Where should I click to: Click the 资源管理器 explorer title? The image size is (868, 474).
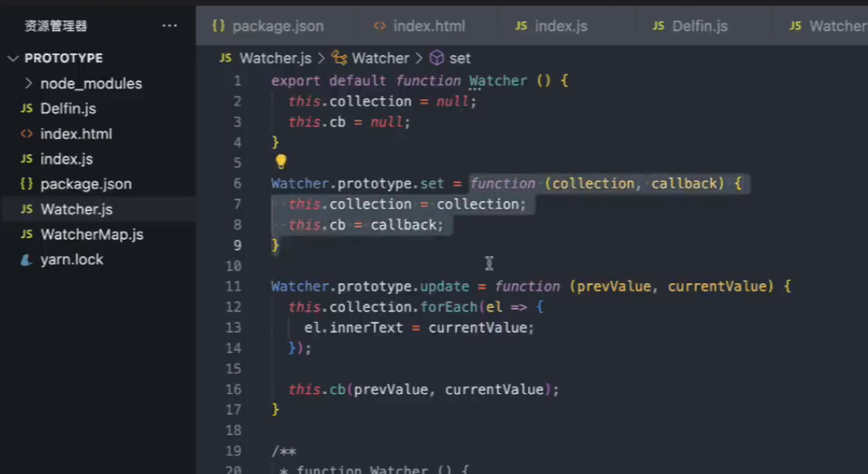(x=56, y=26)
